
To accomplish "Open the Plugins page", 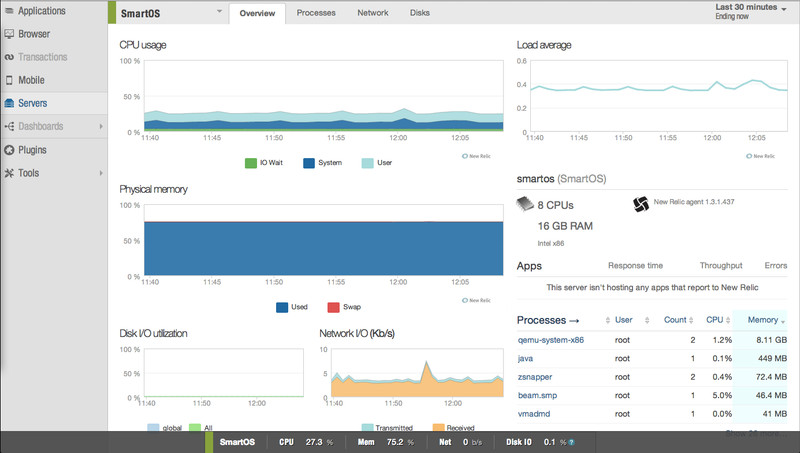I will click(x=32, y=150).
